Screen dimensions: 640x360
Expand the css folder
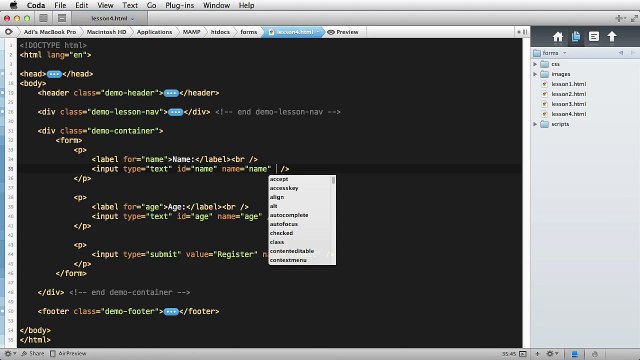click(x=535, y=64)
